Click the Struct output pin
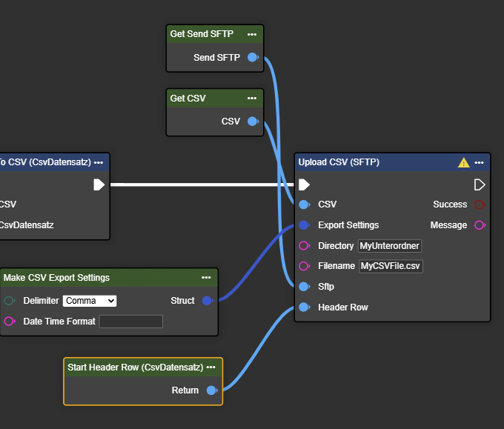The width and height of the screenshot is (504, 429). [x=208, y=301]
